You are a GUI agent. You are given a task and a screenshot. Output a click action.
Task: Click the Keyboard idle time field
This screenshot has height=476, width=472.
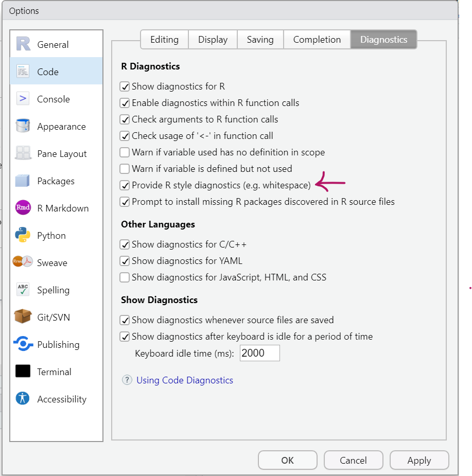pos(259,354)
